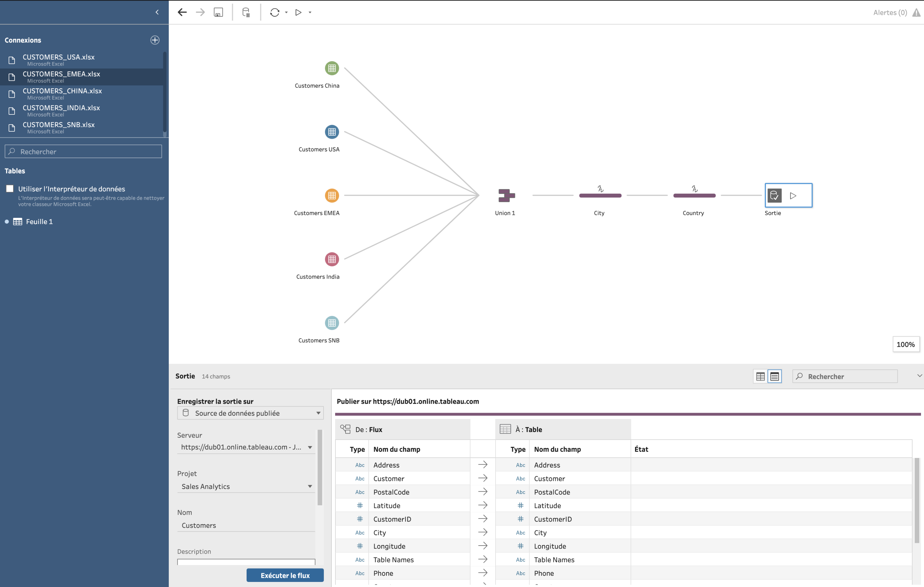Select the CUSTOMERS_EMEA.xlsx connection
Screen dimensions: 924x587
coord(81,77)
